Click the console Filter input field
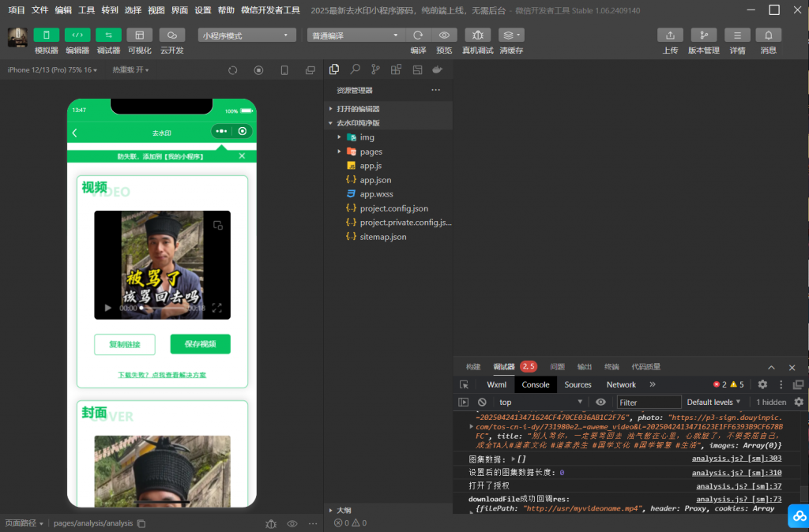Image resolution: width=809 pixels, height=532 pixels. tap(648, 402)
